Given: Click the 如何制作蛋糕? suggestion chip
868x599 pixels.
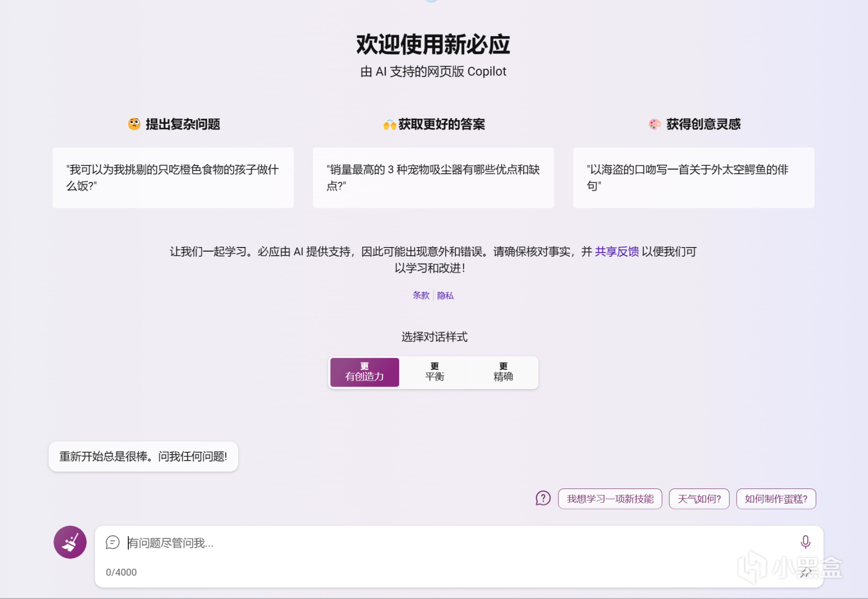Looking at the screenshot, I should click(776, 499).
